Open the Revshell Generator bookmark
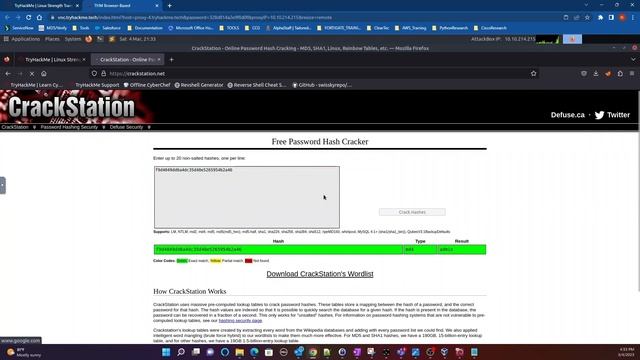 point(199,85)
